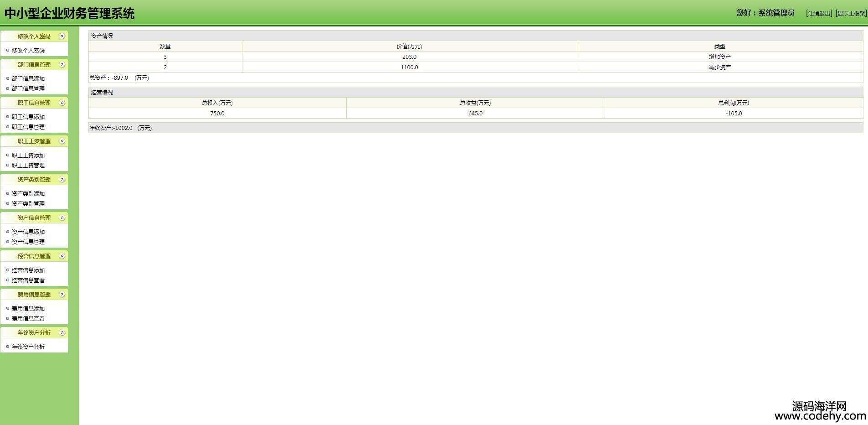Screen dimensions: 868x425
Task: Collapse the 职工工资管理 section arrow
Action: (62, 141)
